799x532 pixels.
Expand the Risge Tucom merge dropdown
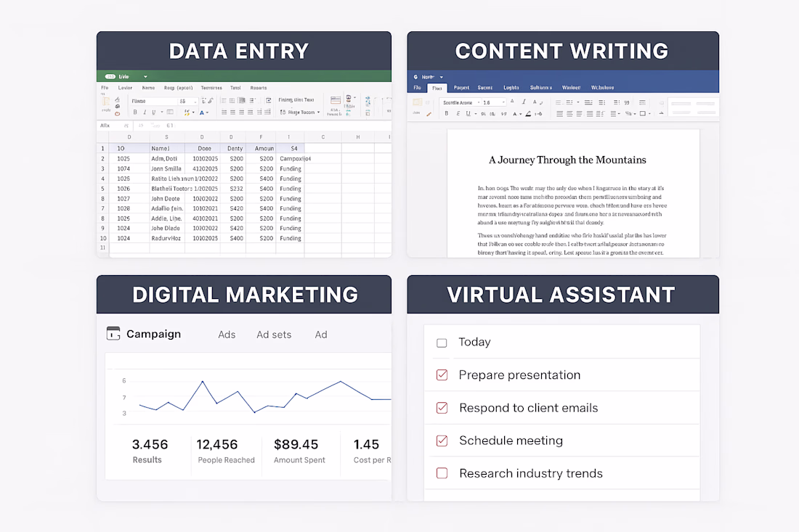coord(318,112)
